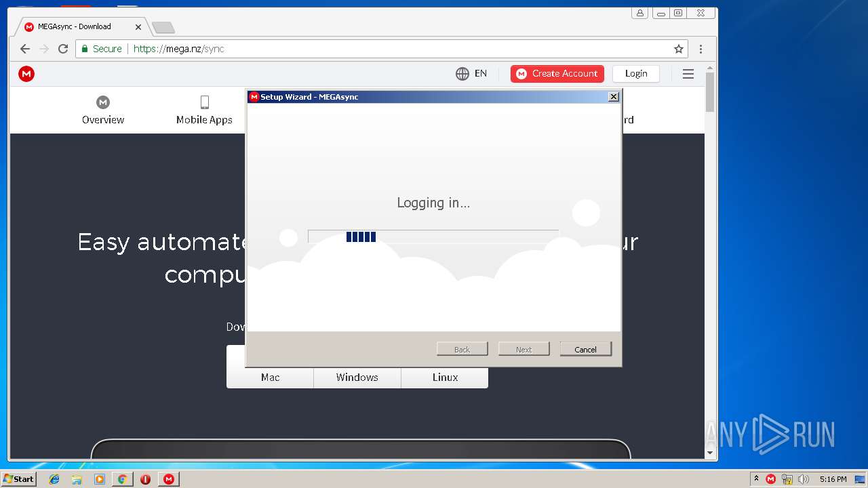The height and width of the screenshot is (488, 868).
Task: Reload the page in Chrome
Action: tap(63, 49)
